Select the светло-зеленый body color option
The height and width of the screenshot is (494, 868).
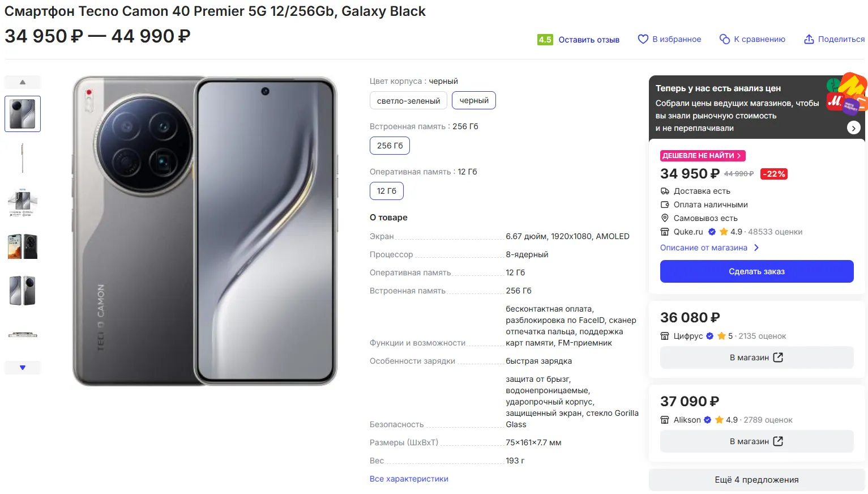408,101
